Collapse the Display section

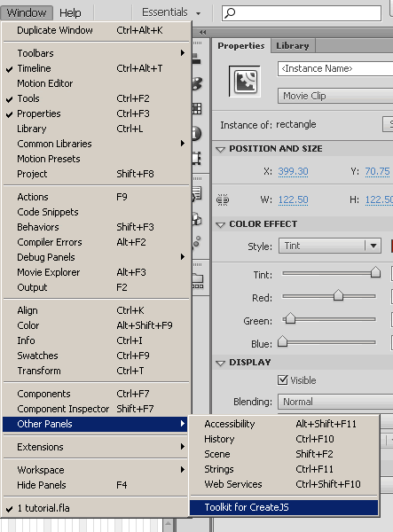tap(221, 363)
